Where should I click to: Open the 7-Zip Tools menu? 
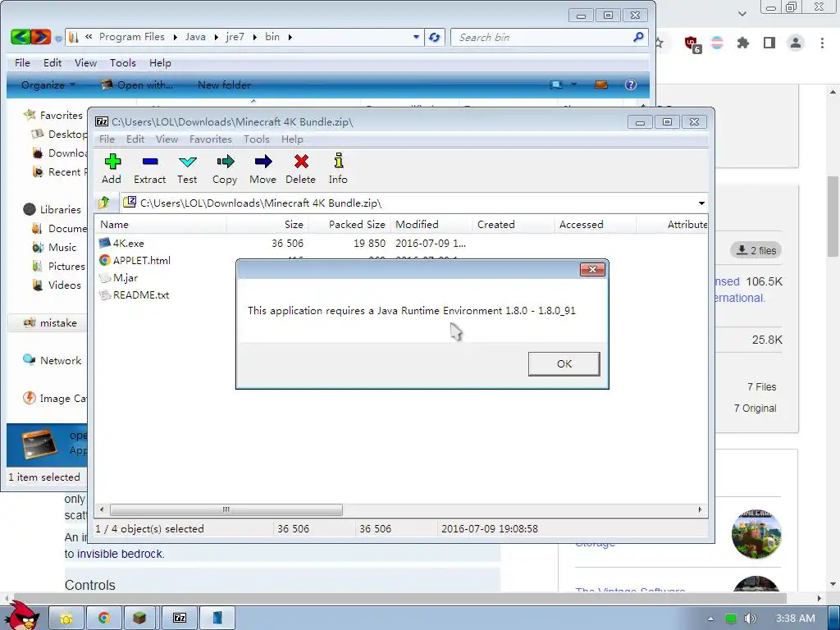pos(257,139)
